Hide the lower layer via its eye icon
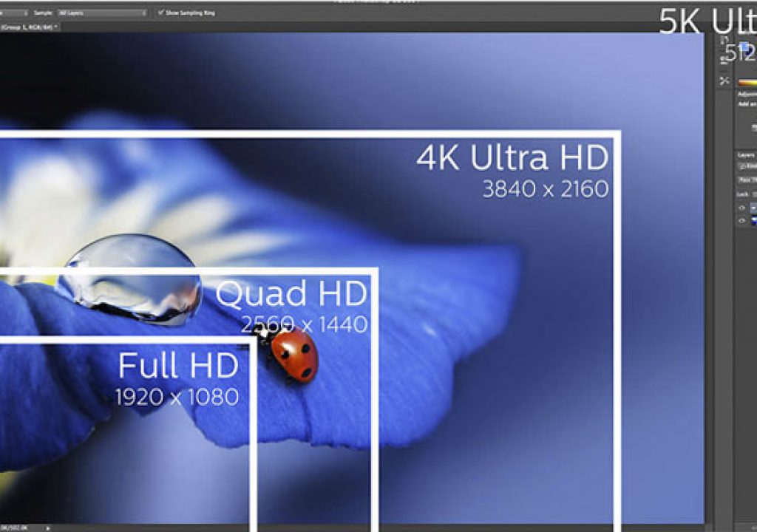Screen dimensions: 757x532 (x=742, y=221)
